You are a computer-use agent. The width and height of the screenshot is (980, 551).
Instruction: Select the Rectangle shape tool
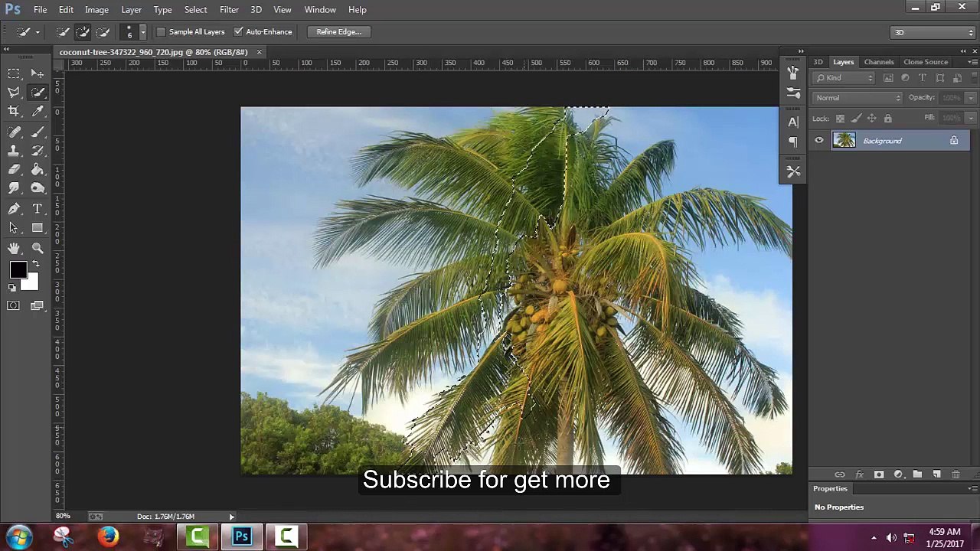(37, 227)
